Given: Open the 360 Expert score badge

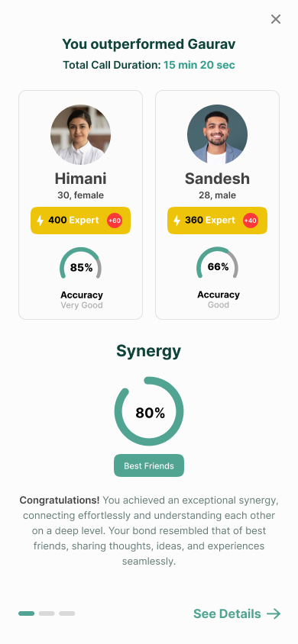Looking at the screenshot, I should click(218, 221).
